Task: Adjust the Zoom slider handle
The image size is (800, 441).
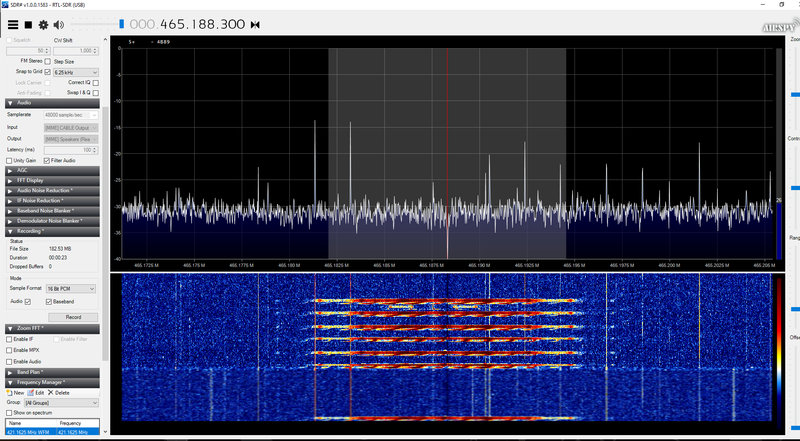Action: pyautogui.click(x=795, y=94)
